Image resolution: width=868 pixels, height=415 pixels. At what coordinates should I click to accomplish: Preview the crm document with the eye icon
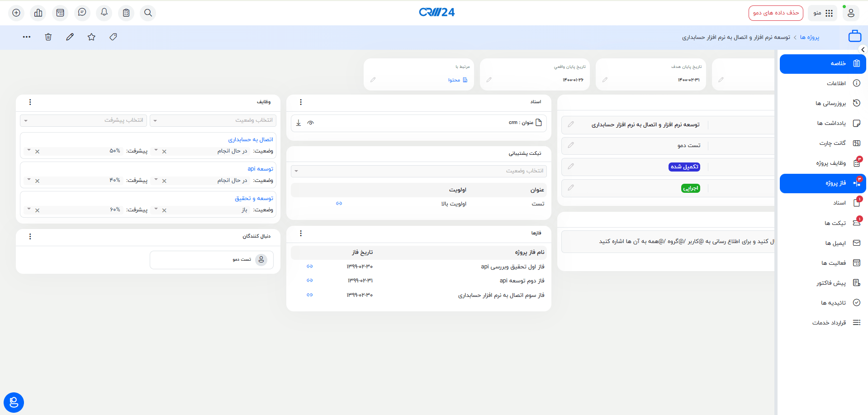click(x=311, y=123)
